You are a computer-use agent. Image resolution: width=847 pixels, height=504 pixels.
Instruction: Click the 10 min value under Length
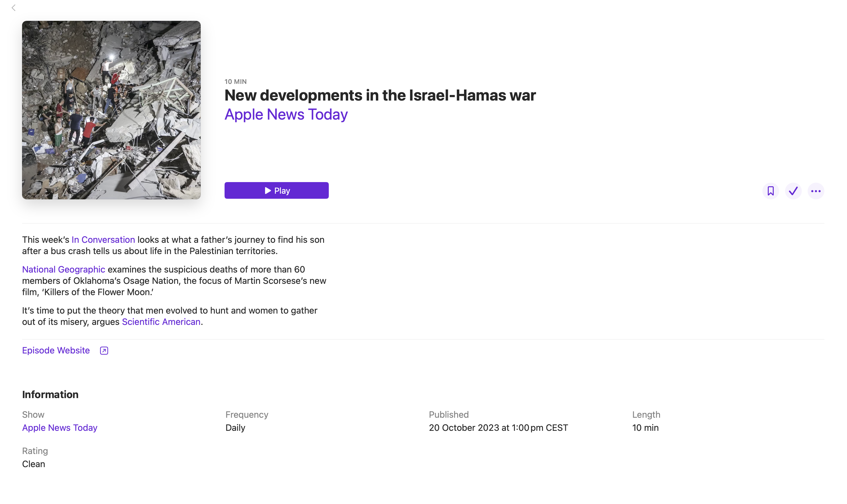tap(645, 428)
